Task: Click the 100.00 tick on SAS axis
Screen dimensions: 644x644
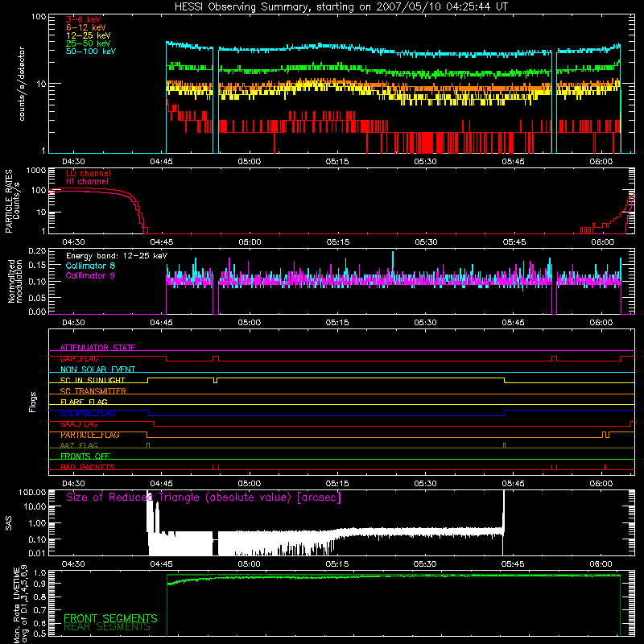Action: (32, 492)
